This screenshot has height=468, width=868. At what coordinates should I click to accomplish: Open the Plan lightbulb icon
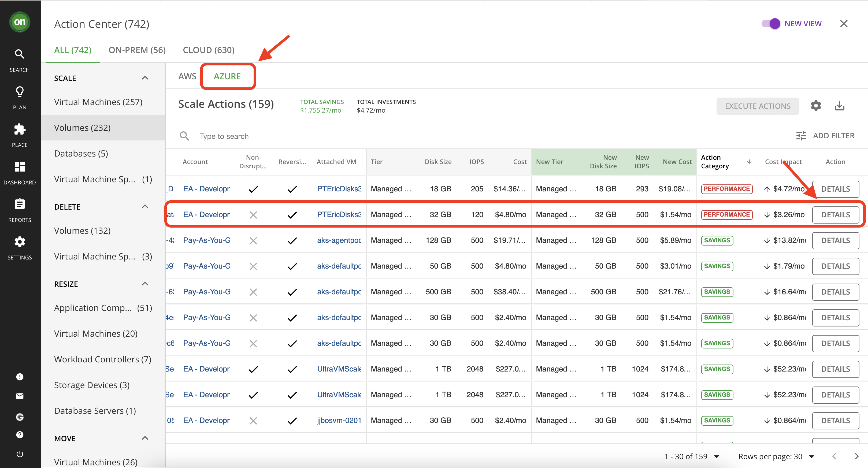click(x=20, y=92)
